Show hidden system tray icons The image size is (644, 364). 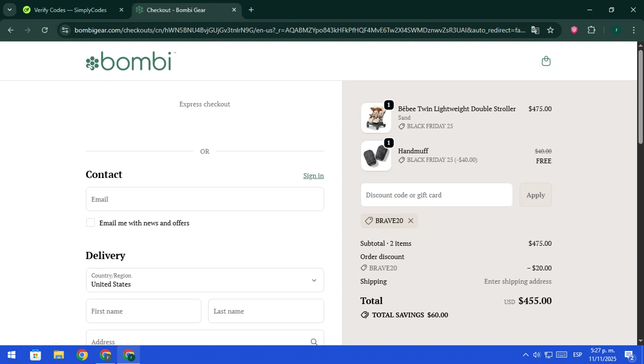click(526, 355)
